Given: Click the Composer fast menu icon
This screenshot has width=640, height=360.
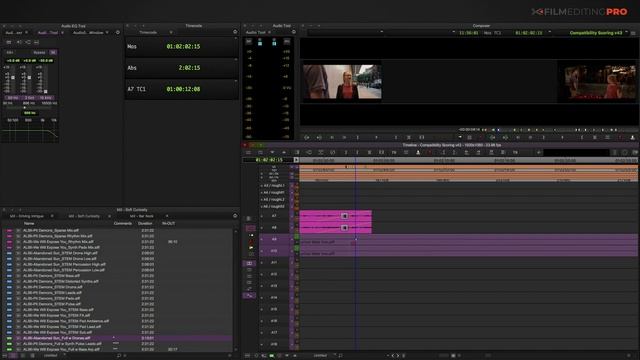Looking at the screenshot, I should click(x=633, y=33).
